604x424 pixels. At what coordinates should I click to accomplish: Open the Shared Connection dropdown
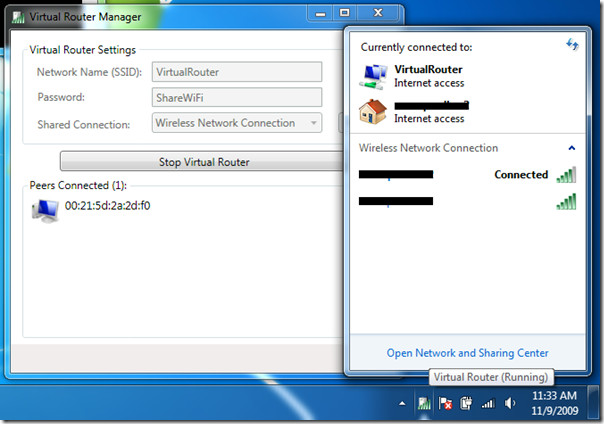(x=237, y=123)
